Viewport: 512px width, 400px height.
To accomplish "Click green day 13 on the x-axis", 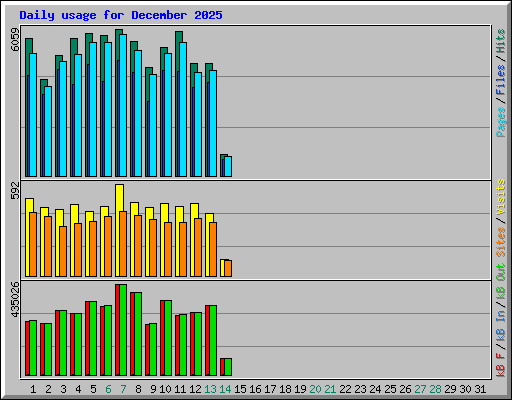I will (210, 389).
